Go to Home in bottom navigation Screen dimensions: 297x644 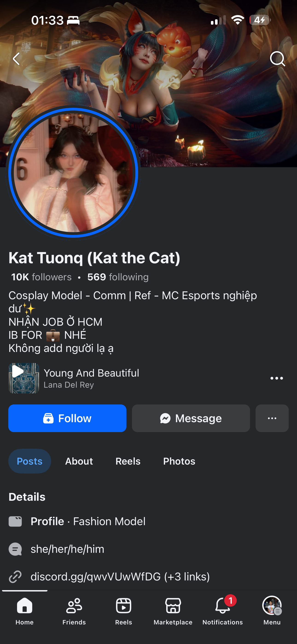[x=24, y=610]
